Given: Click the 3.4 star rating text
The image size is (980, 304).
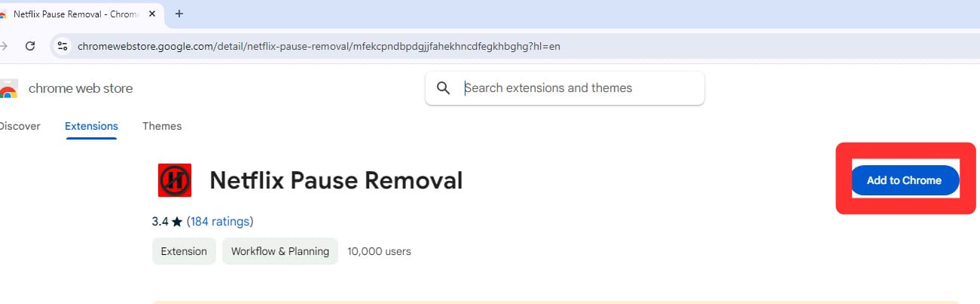Looking at the screenshot, I should pyautogui.click(x=167, y=221).
